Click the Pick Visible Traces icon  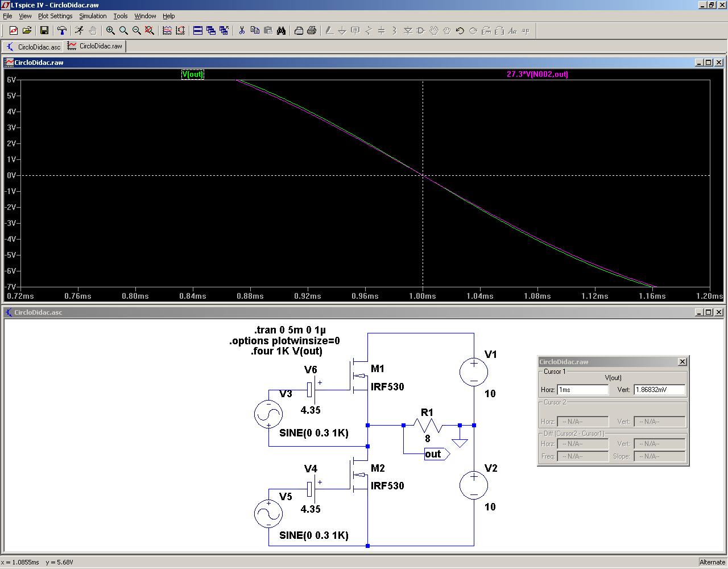point(167,31)
